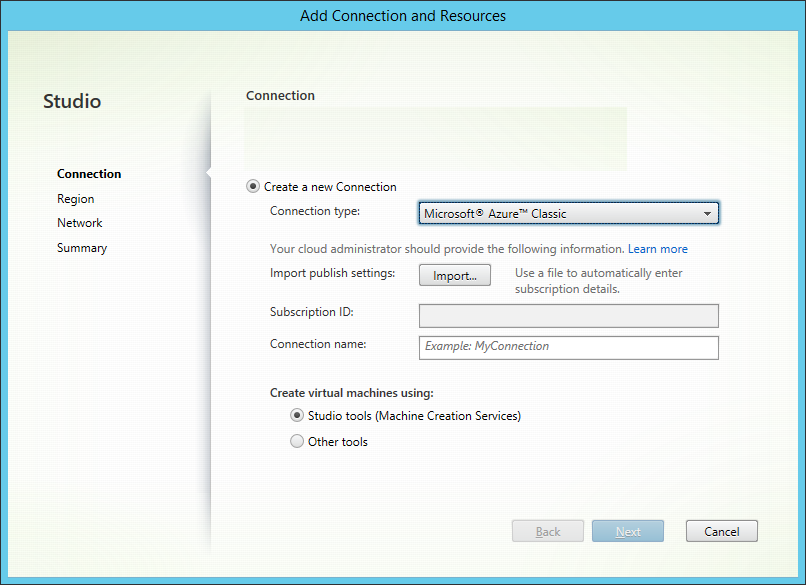Go to the Summary step in sidebar
The height and width of the screenshot is (585, 806).
pyautogui.click(x=82, y=248)
